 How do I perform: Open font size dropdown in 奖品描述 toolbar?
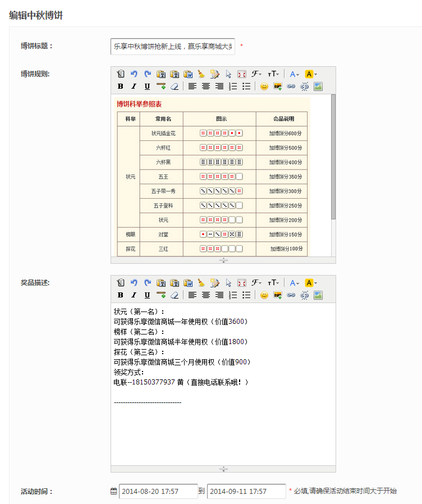273,283
